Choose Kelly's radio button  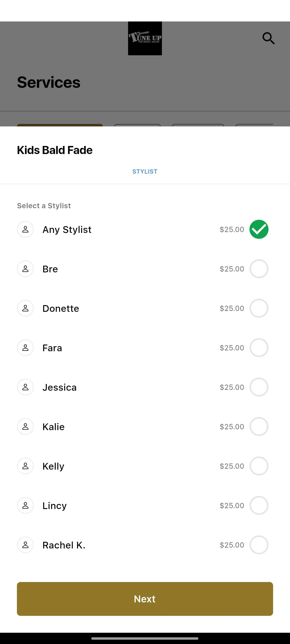pos(259,466)
